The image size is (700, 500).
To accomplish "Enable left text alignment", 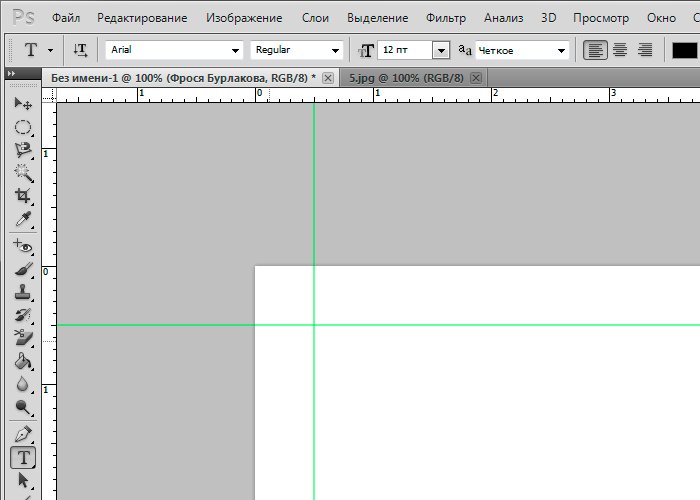I will point(595,50).
